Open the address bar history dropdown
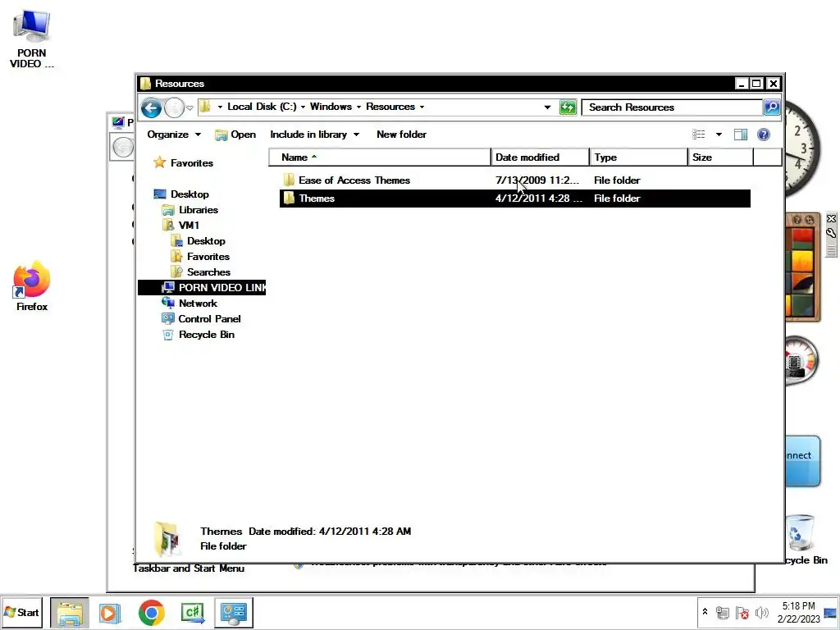This screenshot has width=840, height=630. (547, 107)
